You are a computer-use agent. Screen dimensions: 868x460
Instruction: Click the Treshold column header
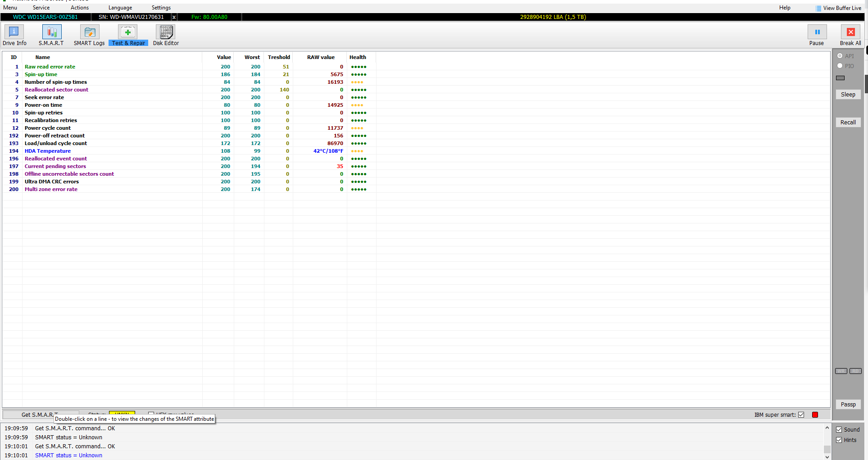(x=279, y=57)
